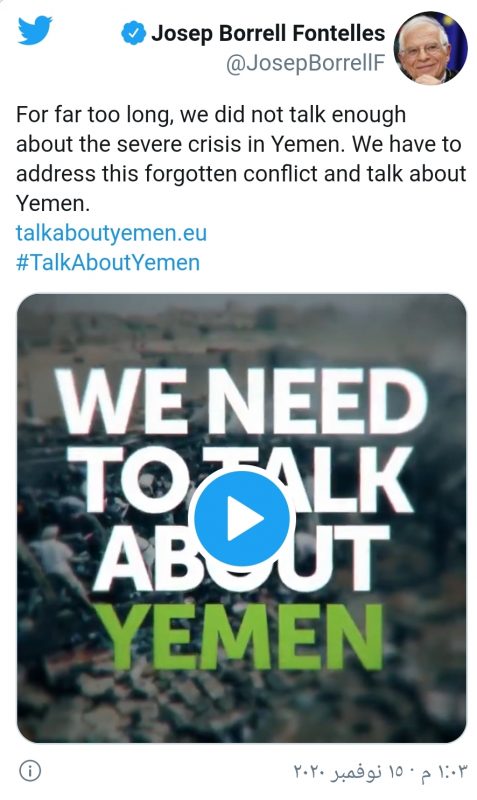Screen dimensions: 477x800
Task: Click the blue verified badge icon
Action: coord(133,33)
